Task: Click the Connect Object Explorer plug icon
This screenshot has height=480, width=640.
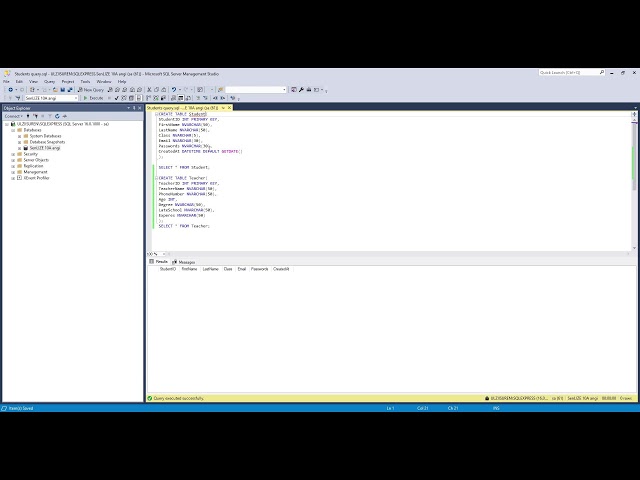Action: point(28,116)
